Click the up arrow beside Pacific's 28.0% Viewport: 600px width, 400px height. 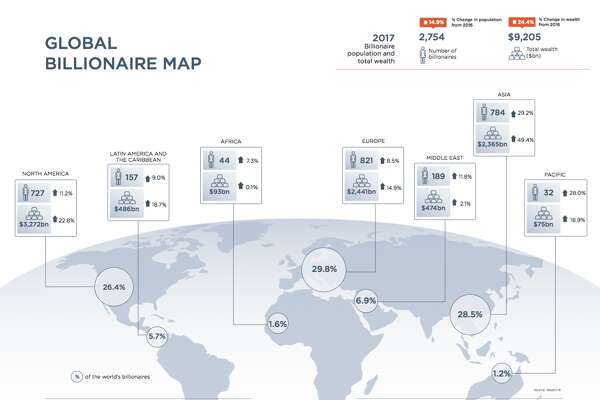[x=565, y=193]
